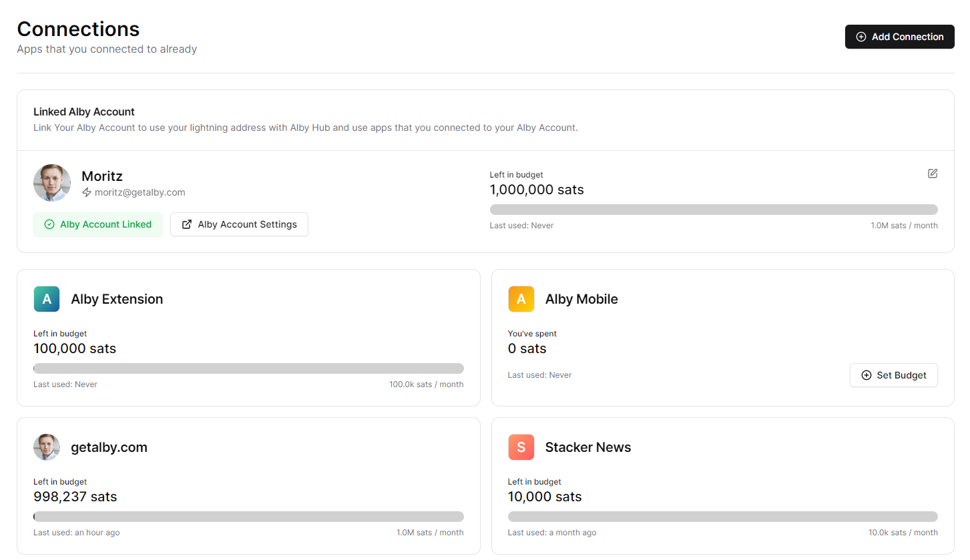This screenshot has height=560, width=970.
Task: Click the Stacker News app icon
Action: (521, 447)
